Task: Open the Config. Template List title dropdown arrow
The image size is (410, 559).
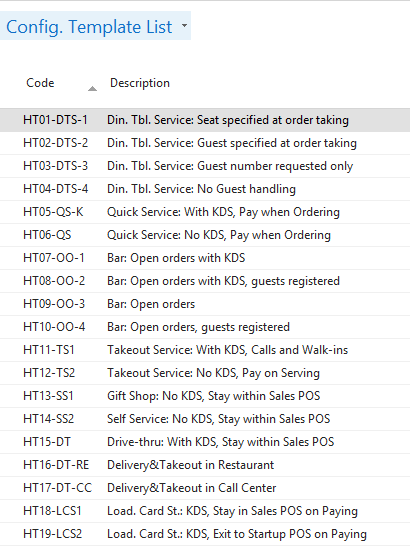Action: 184,25
